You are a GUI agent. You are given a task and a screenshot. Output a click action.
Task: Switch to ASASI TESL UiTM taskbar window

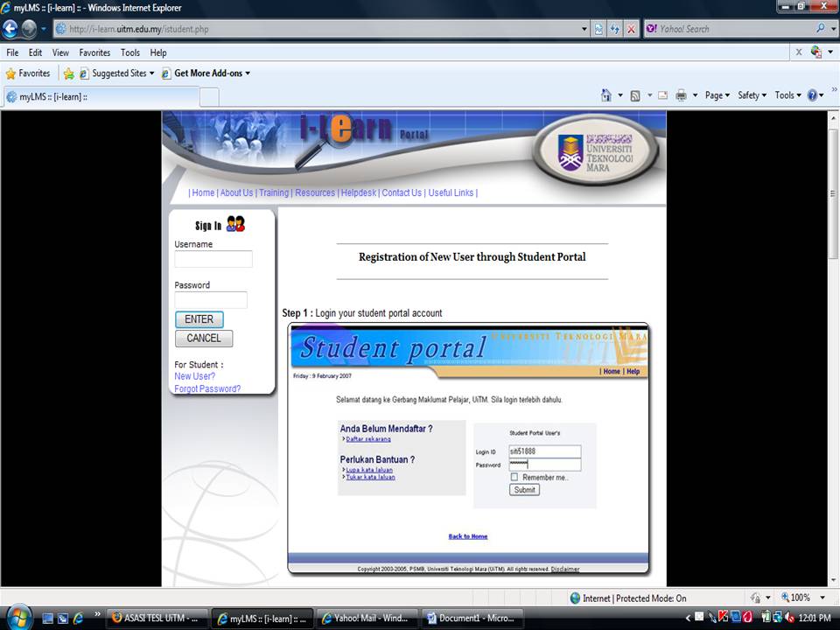[156, 619]
